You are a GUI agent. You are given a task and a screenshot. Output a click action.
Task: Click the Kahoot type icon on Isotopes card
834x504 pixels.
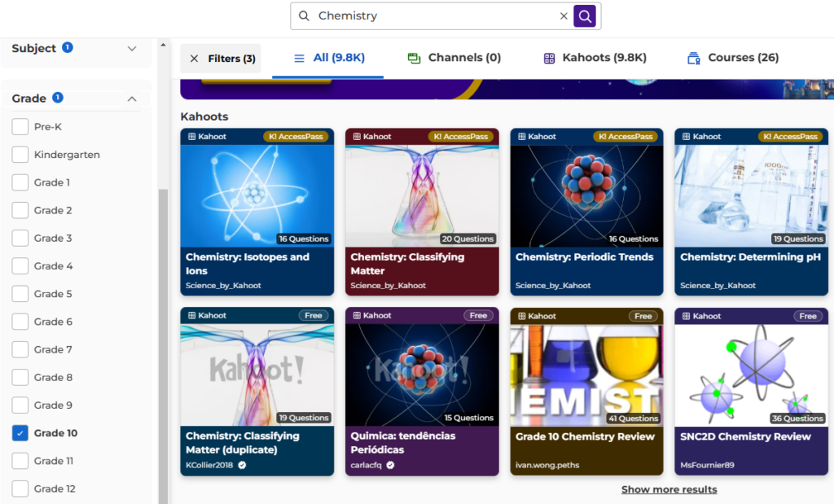(192, 137)
